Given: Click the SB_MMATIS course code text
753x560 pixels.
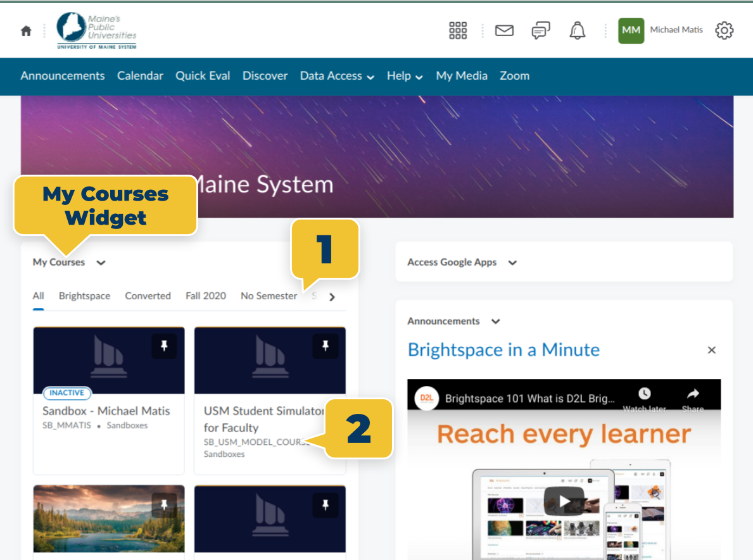Looking at the screenshot, I should [66, 426].
